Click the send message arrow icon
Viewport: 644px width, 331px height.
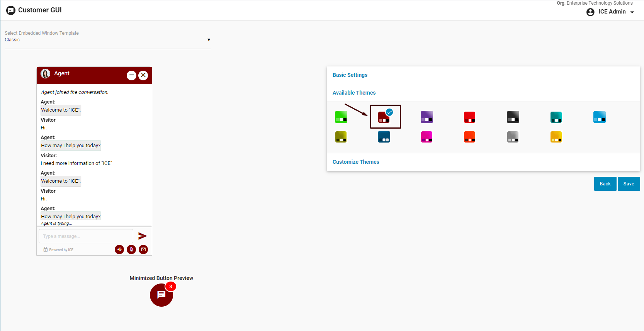pos(143,236)
